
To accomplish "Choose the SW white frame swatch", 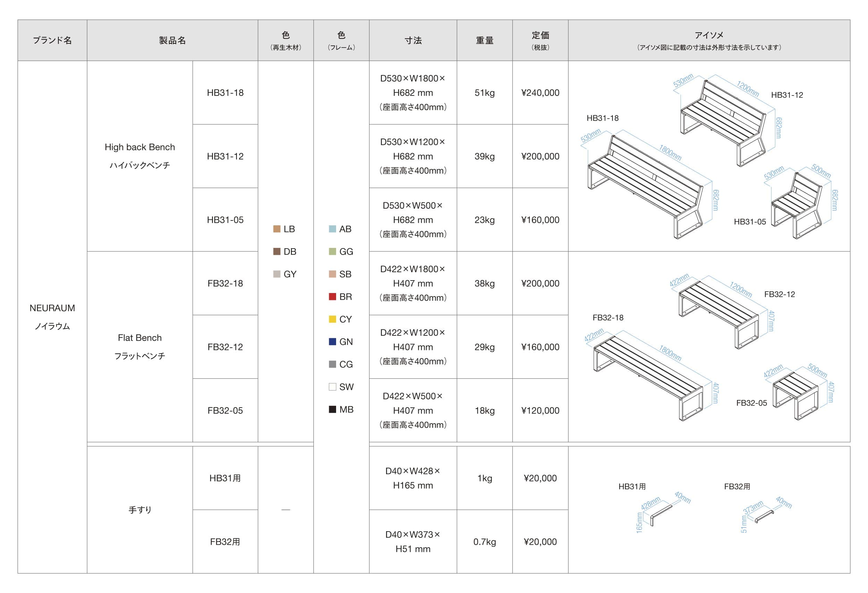I will [x=332, y=387].
